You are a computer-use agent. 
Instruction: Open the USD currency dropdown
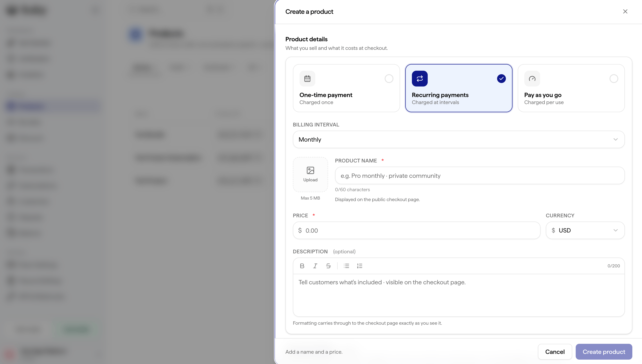click(x=585, y=230)
